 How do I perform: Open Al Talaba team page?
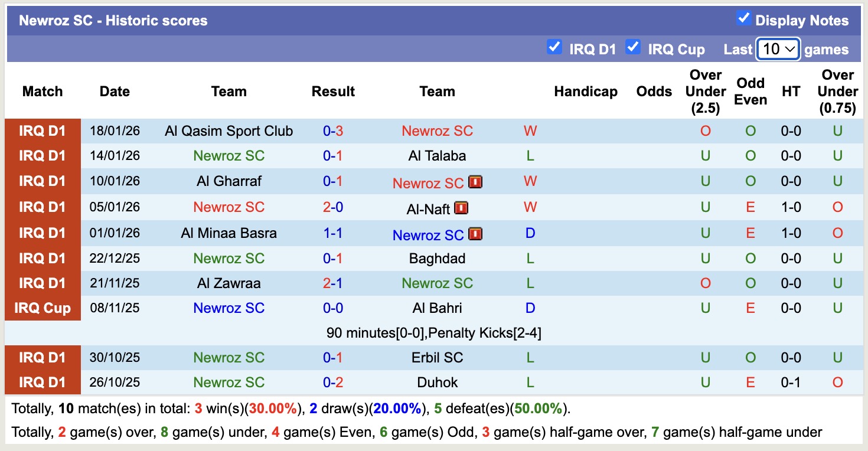437,156
